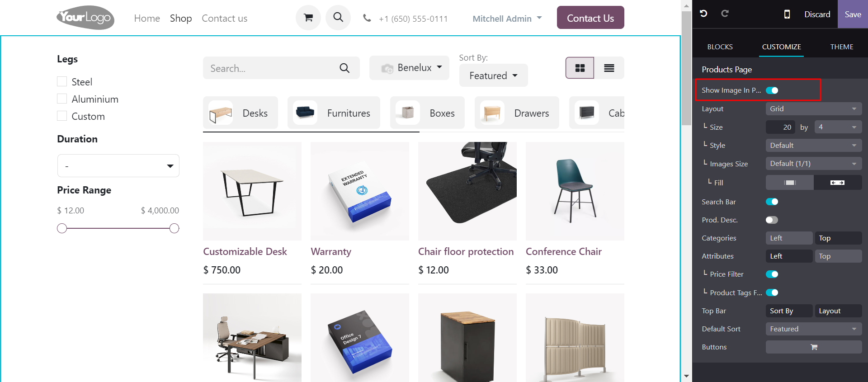Viewport: 868px width, 382px height.
Task: Open the shopping cart icon in header
Action: (x=308, y=18)
